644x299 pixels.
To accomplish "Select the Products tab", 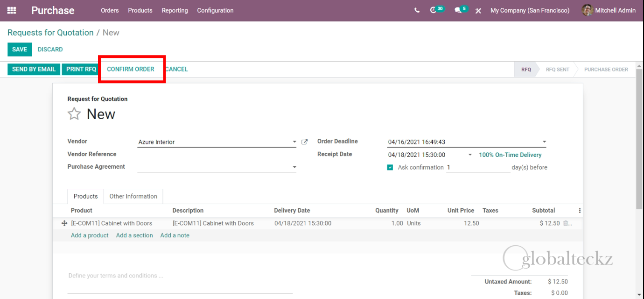I will 86,196.
